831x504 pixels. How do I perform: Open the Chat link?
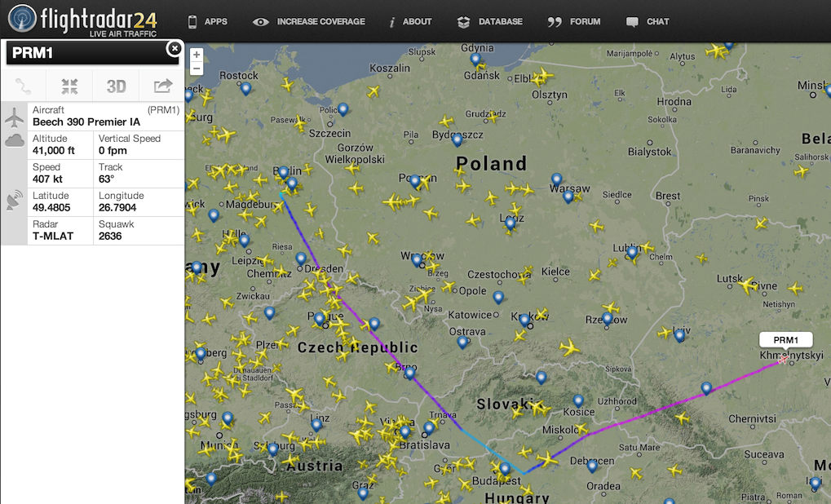coord(648,21)
